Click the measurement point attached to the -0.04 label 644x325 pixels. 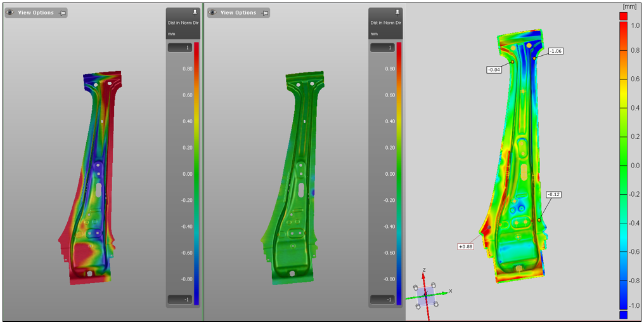[513, 62]
